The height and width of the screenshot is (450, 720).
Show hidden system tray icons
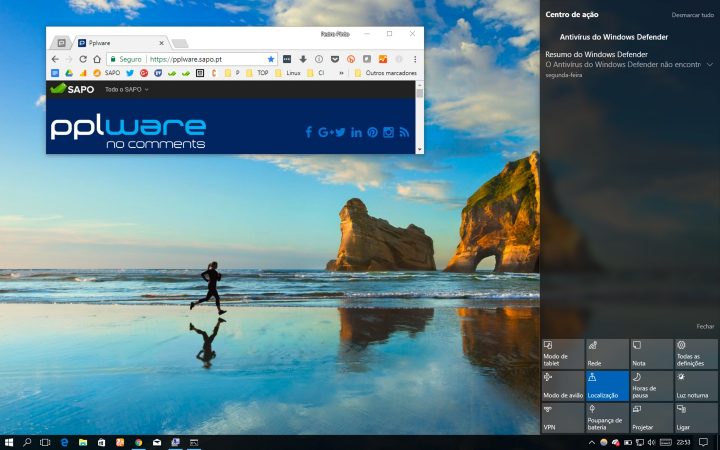[x=592, y=441]
